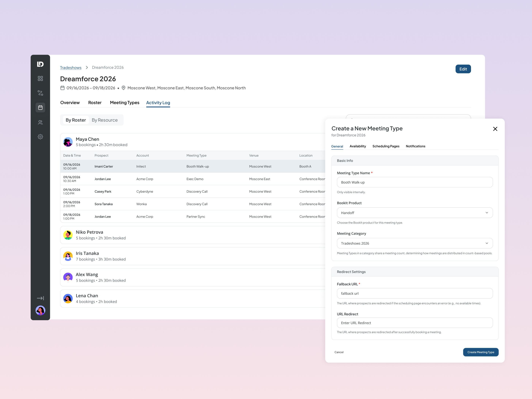Select the Imani Carter booking row
Viewport: 532px width, 399px height.
(x=193, y=166)
